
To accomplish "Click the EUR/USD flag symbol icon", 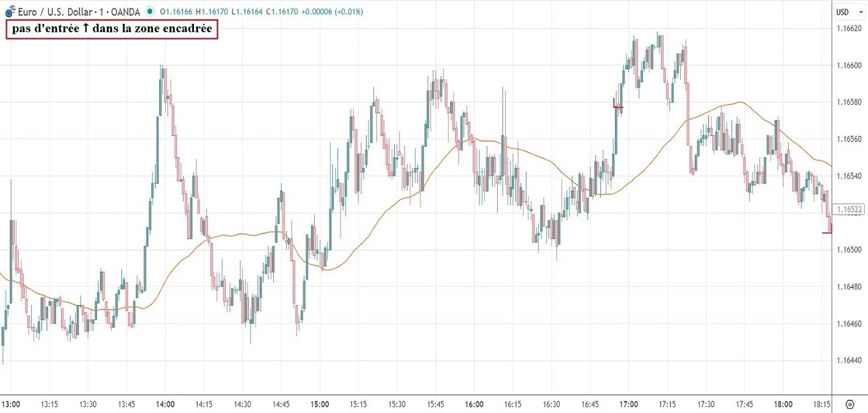I will (10, 12).
